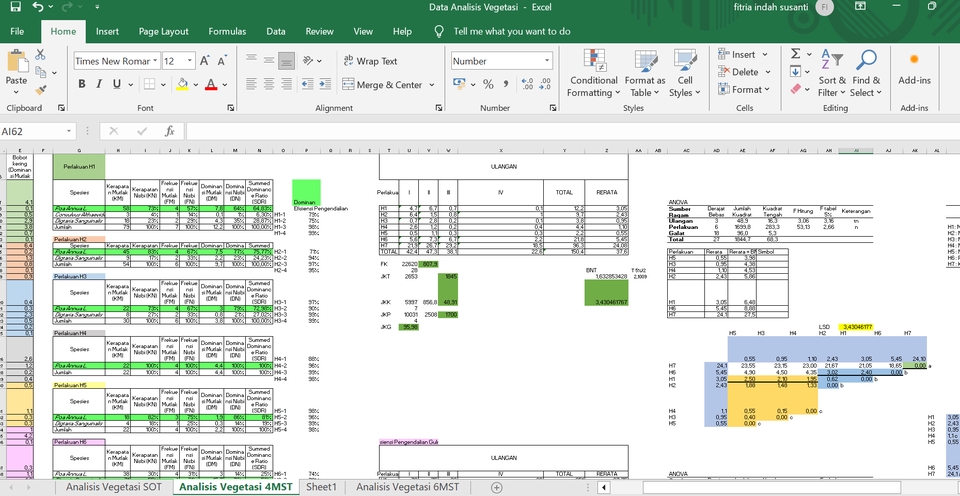Toggle Center horizontal alignment
The width and height of the screenshot is (960, 496).
click(x=269, y=85)
